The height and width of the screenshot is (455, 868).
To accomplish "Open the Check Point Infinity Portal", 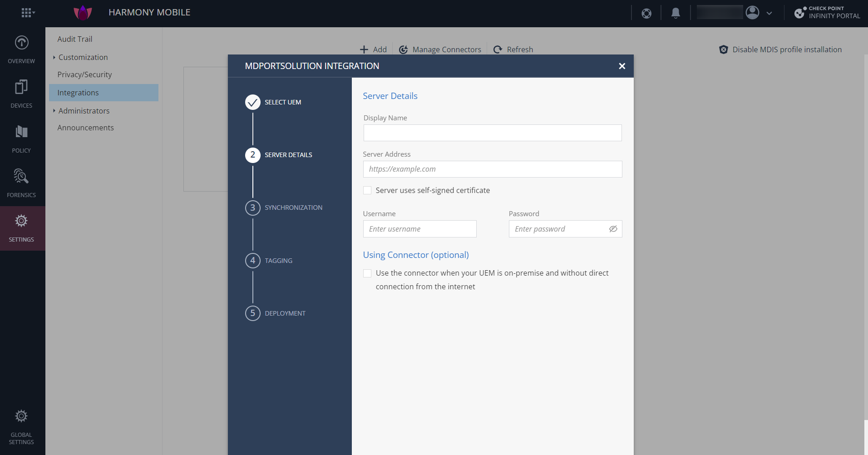I will [827, 12].
